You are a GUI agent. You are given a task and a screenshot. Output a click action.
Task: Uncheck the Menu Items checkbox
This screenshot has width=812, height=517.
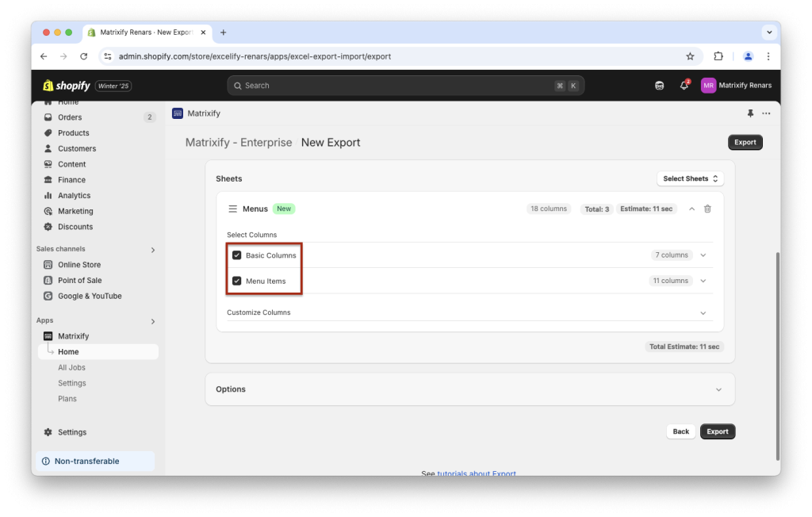[236, 280]
